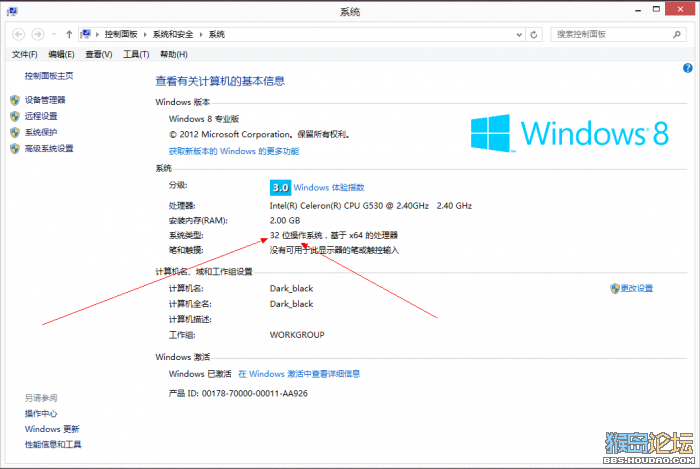Screen dimensions: 700x469
Task: Open the 文件(F) menu
Action: click(25, 54)
